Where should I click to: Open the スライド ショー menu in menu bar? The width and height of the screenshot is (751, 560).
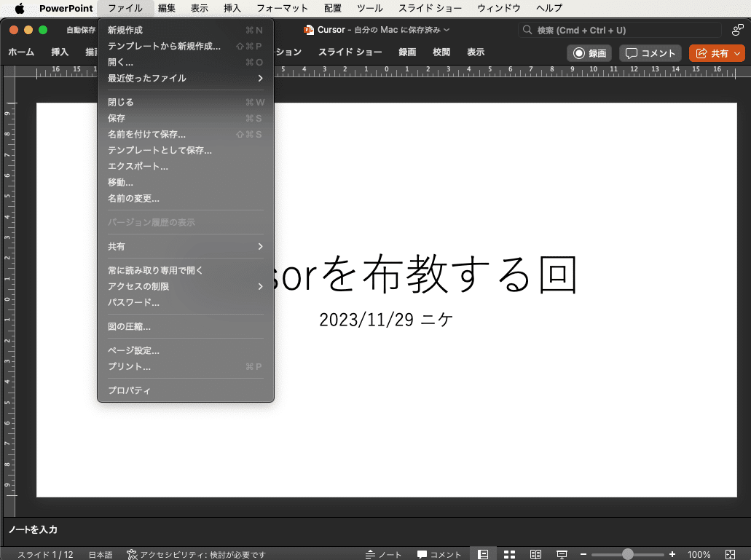(x=430, y=8)
